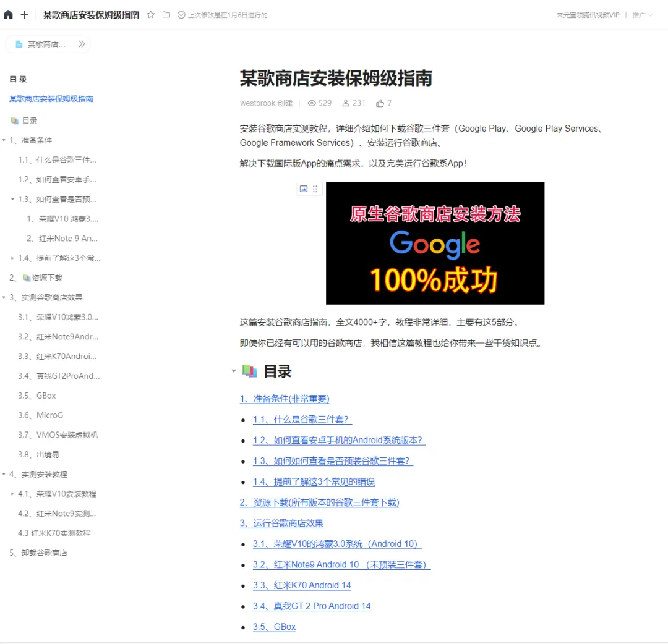Select 1、荣耀V10 鸿蒙3 sidebar item
This screenshot has width=668, height=644.
click(62, 219)
